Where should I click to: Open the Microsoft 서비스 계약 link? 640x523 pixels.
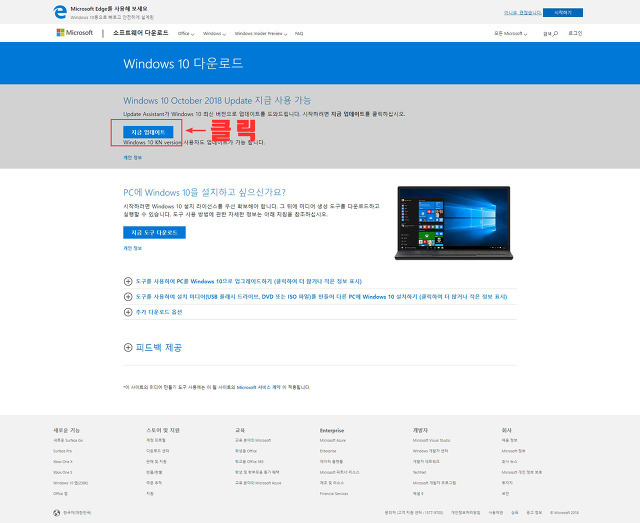258,387
